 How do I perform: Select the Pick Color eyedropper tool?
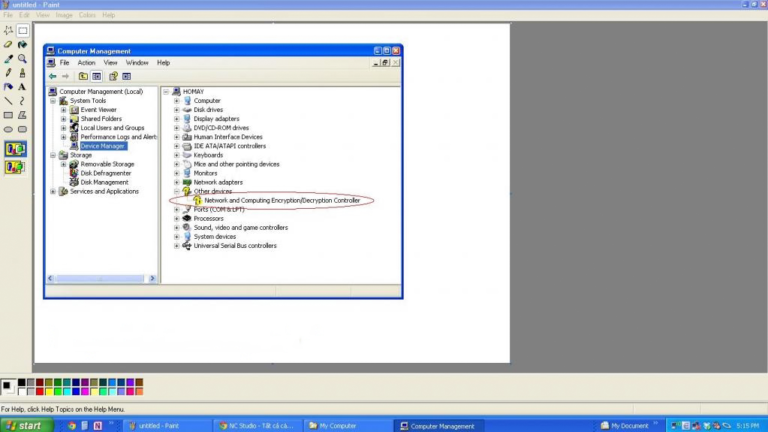(9, 58)
